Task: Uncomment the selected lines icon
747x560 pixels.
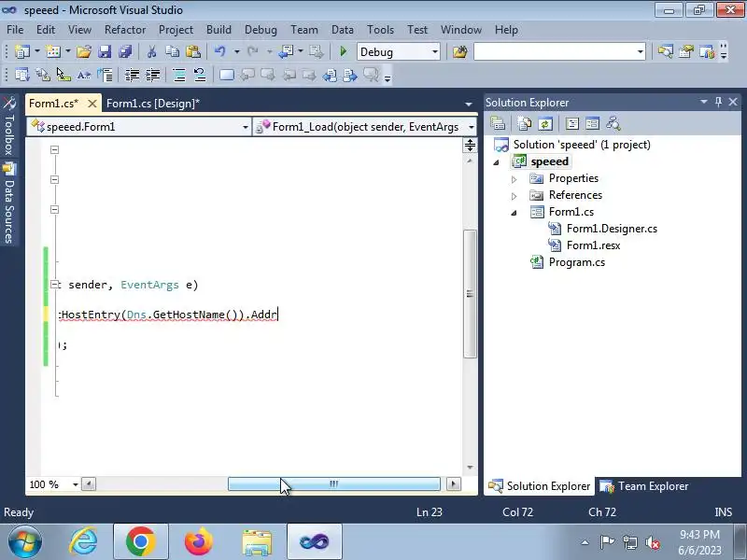Action: [200, 75]
